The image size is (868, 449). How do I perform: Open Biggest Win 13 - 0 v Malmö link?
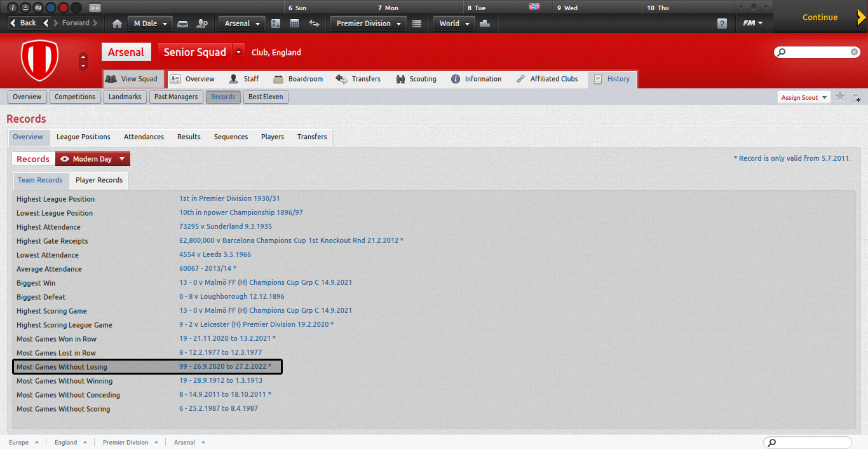point(266,282)
